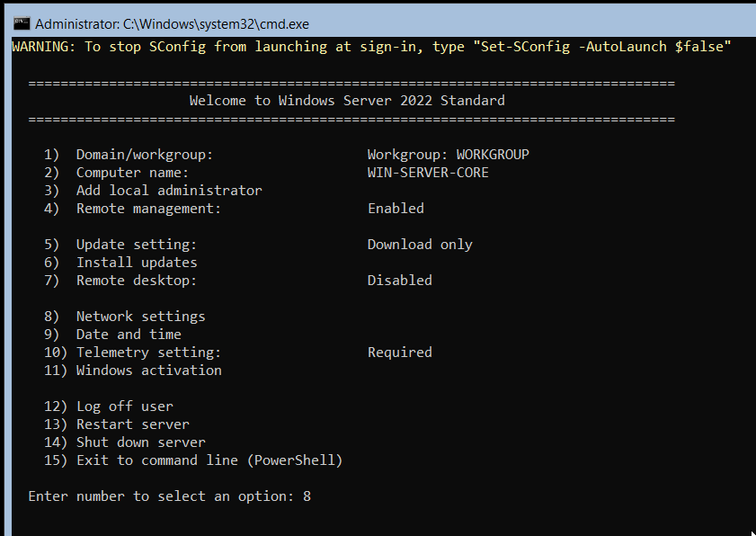Screen dimensions: 756x536
Task: Select the 'Remote management:' option line
Action: 132,209
